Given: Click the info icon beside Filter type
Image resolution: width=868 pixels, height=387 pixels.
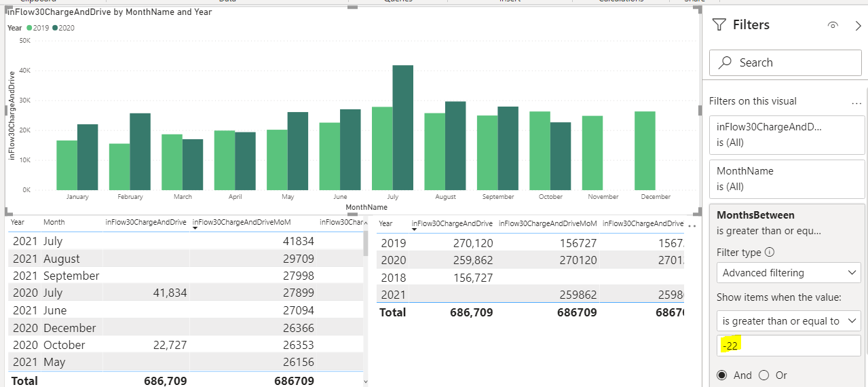Looking at the screenshot, I should click(770, 252).
